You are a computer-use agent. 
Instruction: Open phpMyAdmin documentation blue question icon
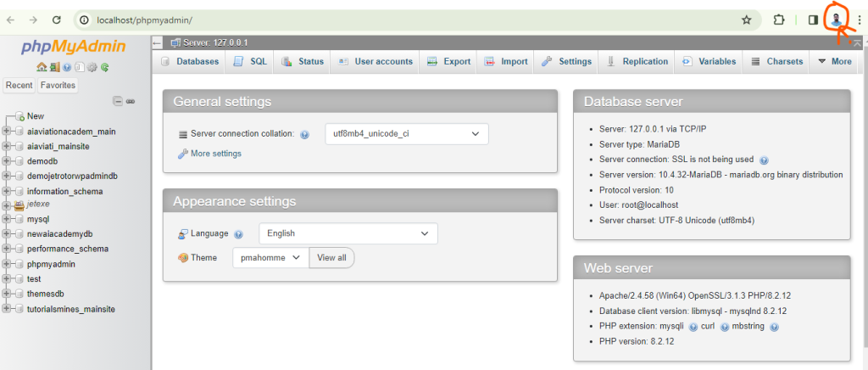(x=67, y=67)
